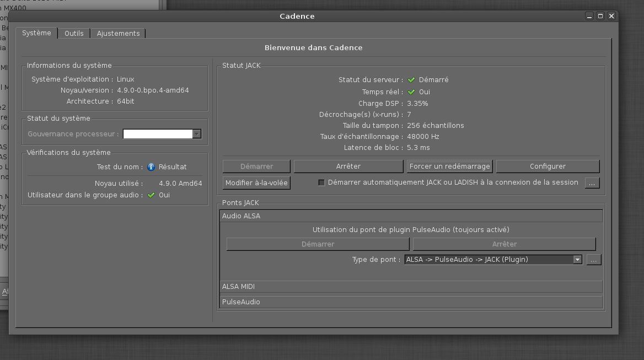Viewport: 644px width, 360px height.
Task: Click the blue info icon beside Test du nom
Action: [151, 166]
